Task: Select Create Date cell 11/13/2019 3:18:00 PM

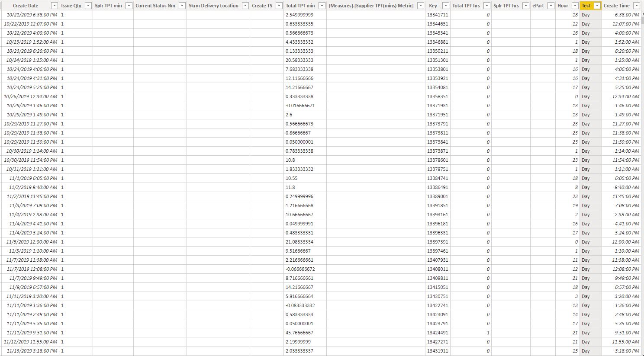Action: [x=32, y=351]
